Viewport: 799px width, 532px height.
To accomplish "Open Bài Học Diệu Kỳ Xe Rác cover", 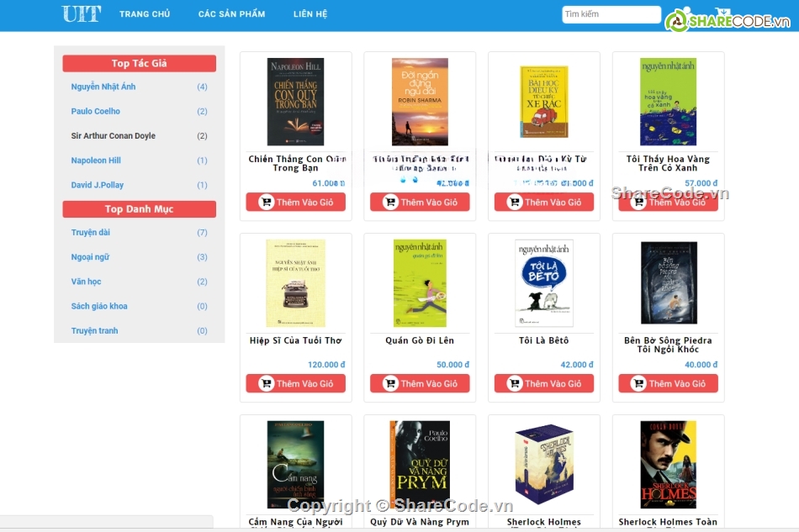I will (543, 102).
